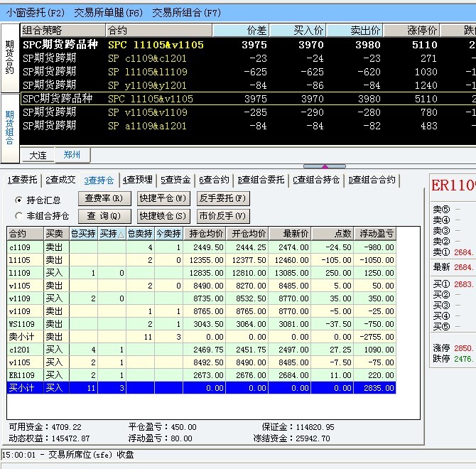Select the SP y1109&y1201 spread row
This screenshot has height=469, width=476.
248,85
